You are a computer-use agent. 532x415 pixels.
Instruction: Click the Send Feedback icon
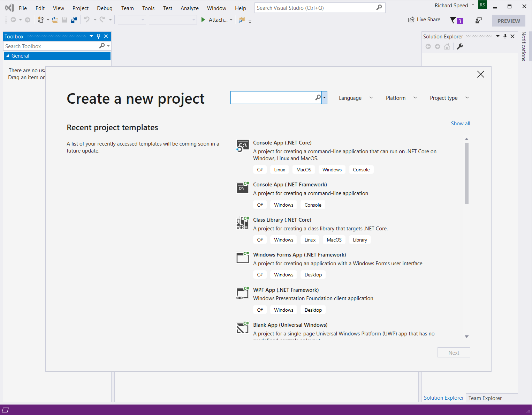pyautogui.click(x=479, y=21)
